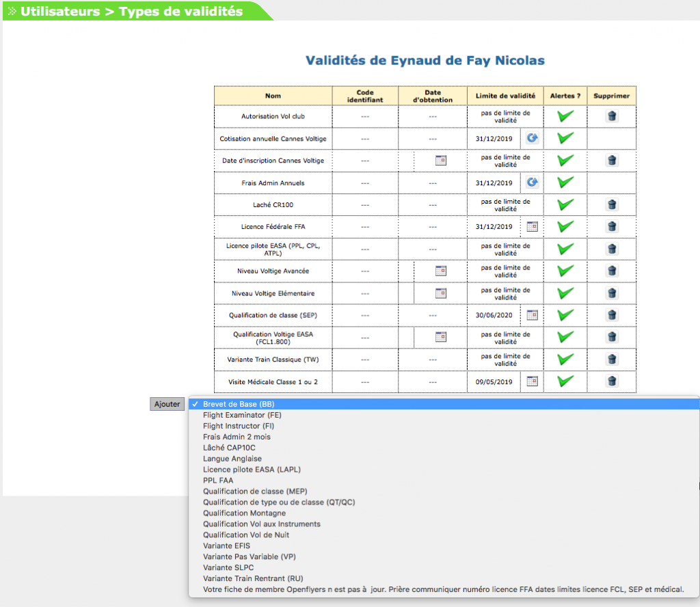
Task: Renew the Frais Admin Annuels validity
Action: [532, 182]
